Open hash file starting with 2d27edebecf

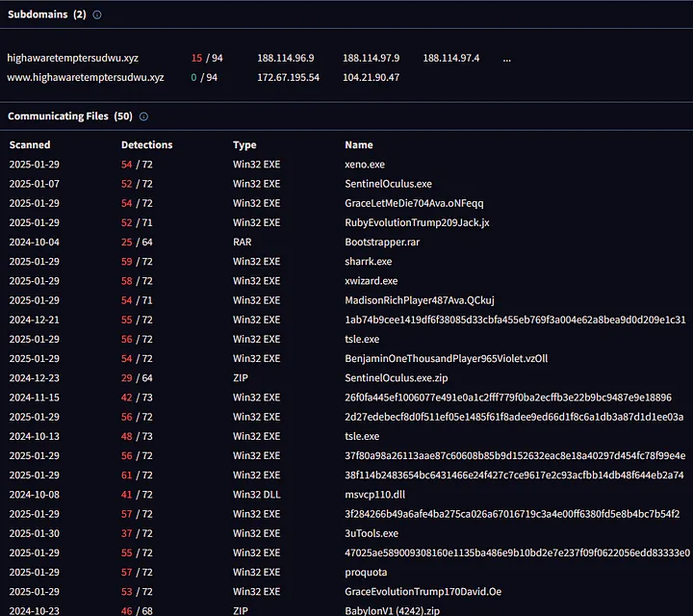[x=514, y=417]
